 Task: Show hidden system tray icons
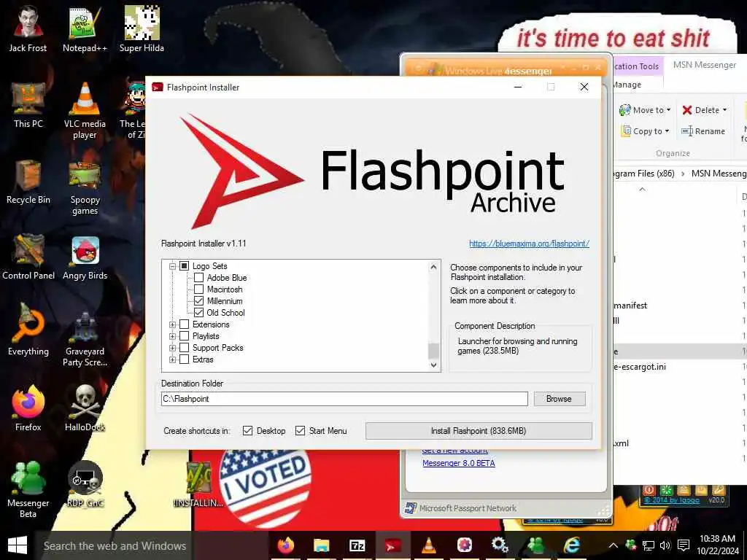[x=613, y=545]
